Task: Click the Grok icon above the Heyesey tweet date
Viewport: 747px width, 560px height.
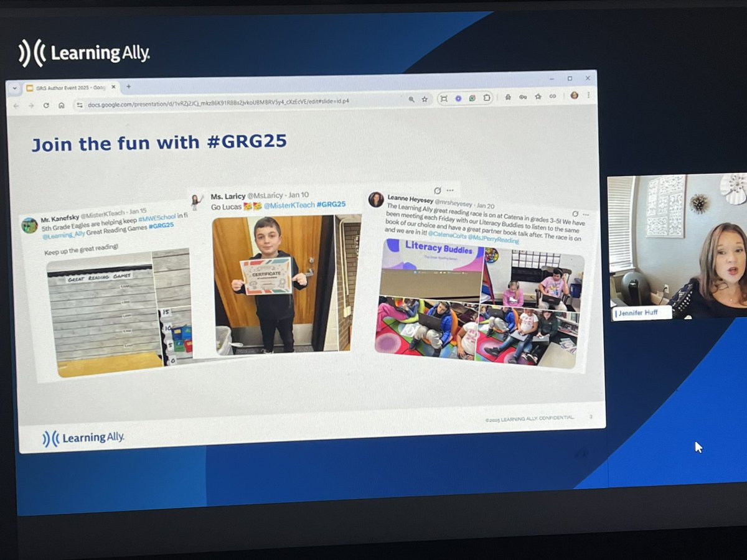Action: (x=438, y=191)
